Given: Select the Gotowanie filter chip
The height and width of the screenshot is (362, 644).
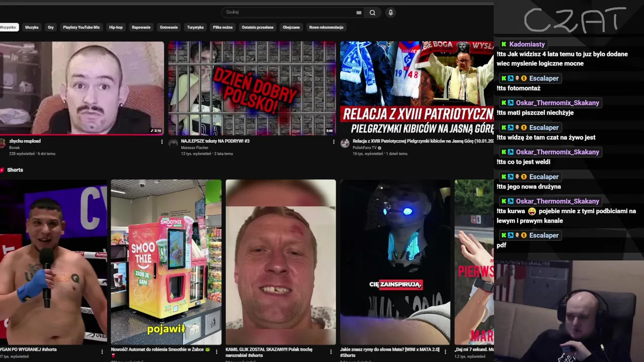Looking at the screenshot, I should [169, 27].
